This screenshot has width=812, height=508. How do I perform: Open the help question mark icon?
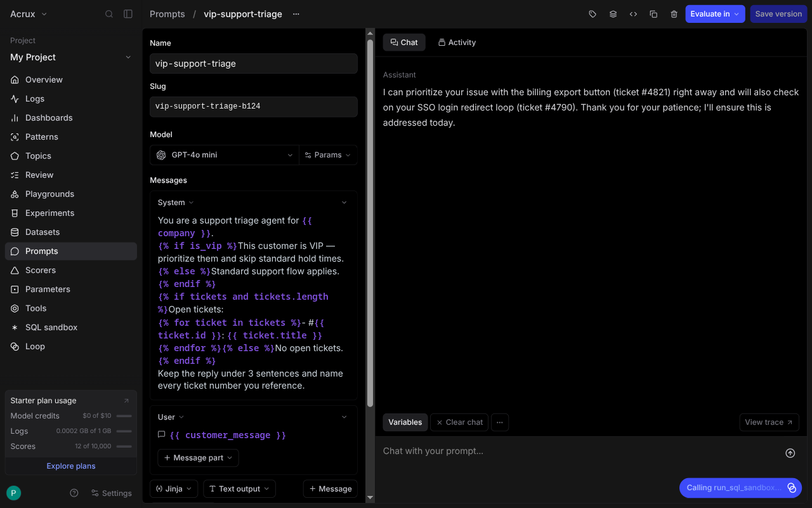point(74,493)
